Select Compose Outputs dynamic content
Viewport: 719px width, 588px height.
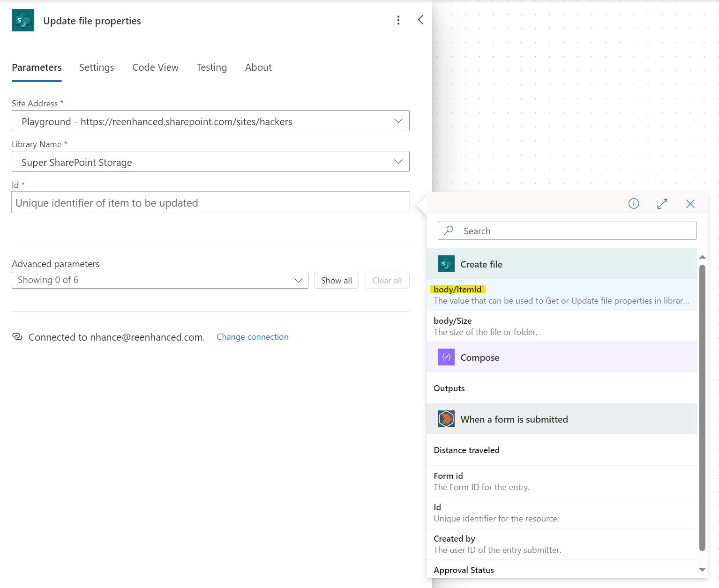(x=562, y=388)
